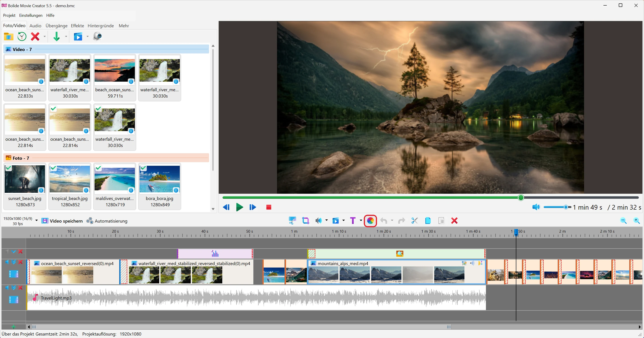Image resolution: width=644 pixels, height=338 pixels.
Task: Click info badge on bora_bora.jpg thumbnail
Action: click(176, 190)
